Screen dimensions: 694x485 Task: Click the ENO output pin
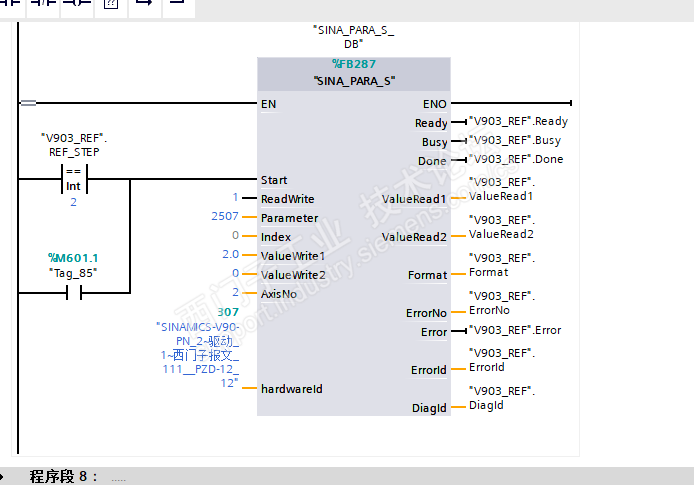tap(434, 104)
